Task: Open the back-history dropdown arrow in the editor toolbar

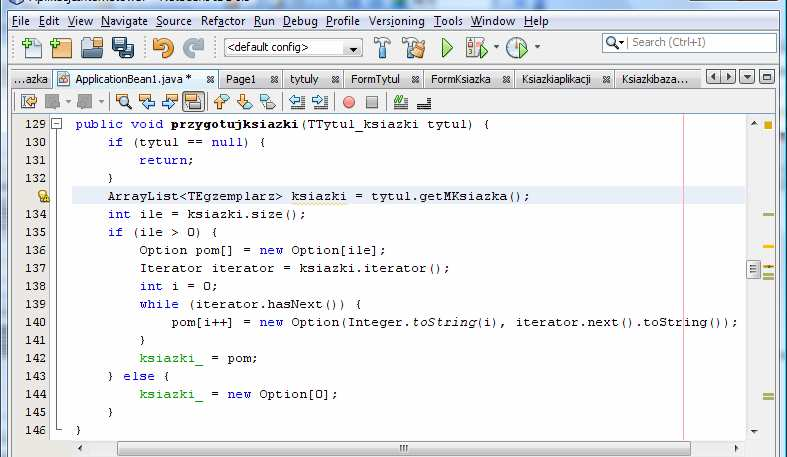Action: pyautogui.click(x=68, y=102)
